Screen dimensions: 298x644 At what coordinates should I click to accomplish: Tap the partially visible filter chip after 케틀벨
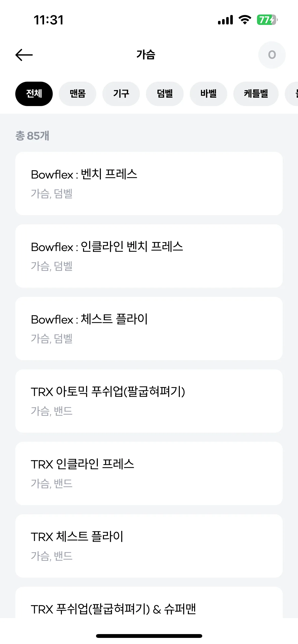[x=292, y=94]
